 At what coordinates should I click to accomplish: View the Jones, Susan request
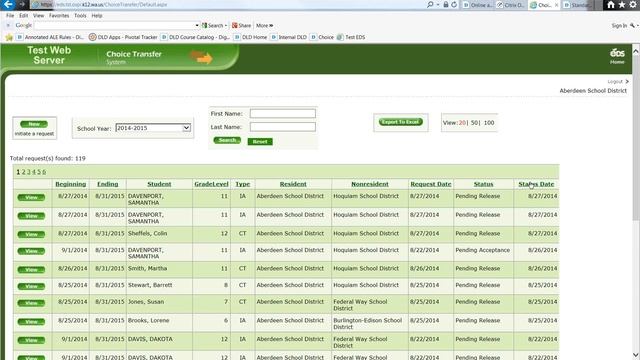click(31, 303)
